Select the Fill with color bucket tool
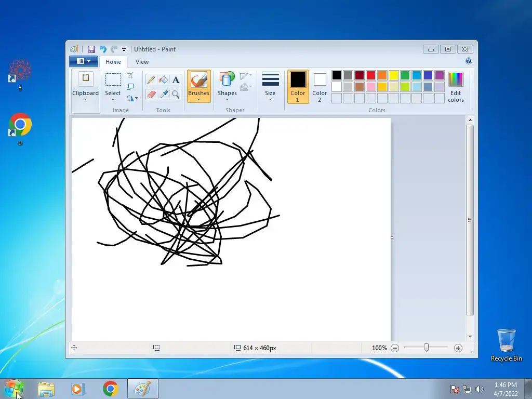 [x=164, y=79]
